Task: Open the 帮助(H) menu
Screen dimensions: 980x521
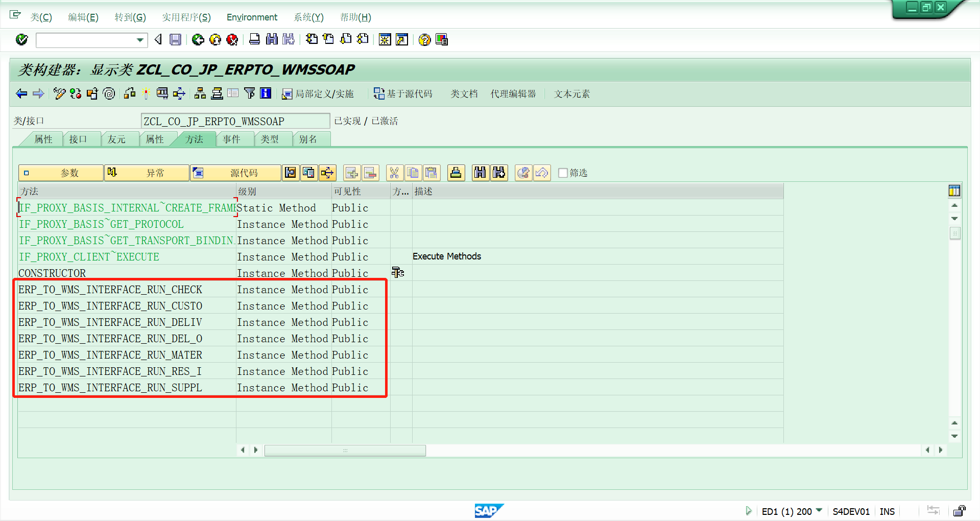Action: pos(355,17)
